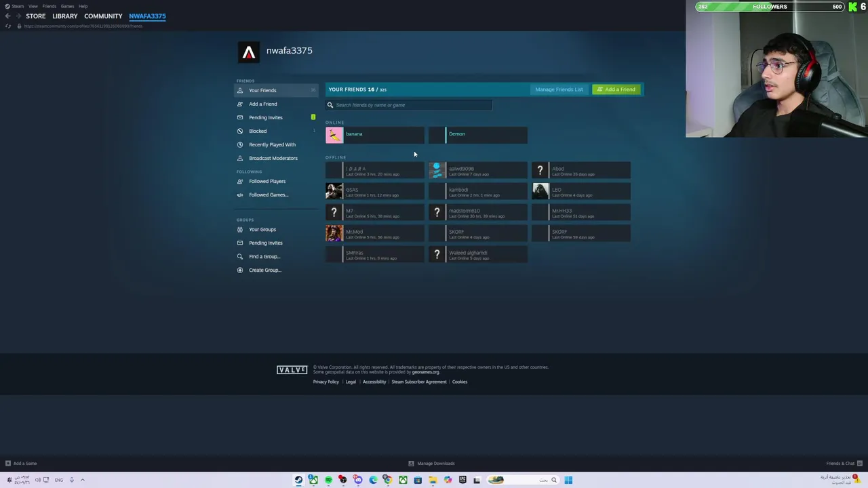This screenshot has width=868, height=488.
Task: Open SKORF last online 4 days ago
Action: (478, 234)
